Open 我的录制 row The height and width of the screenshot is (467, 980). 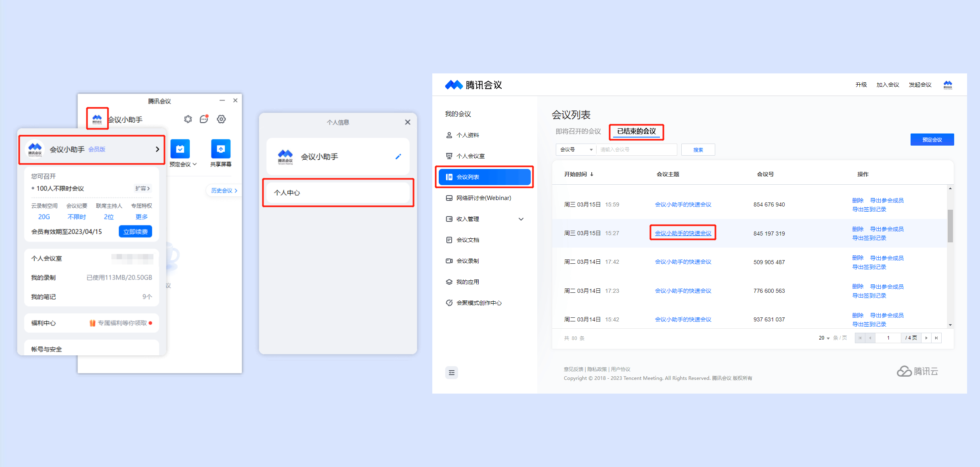click(92, 277)
